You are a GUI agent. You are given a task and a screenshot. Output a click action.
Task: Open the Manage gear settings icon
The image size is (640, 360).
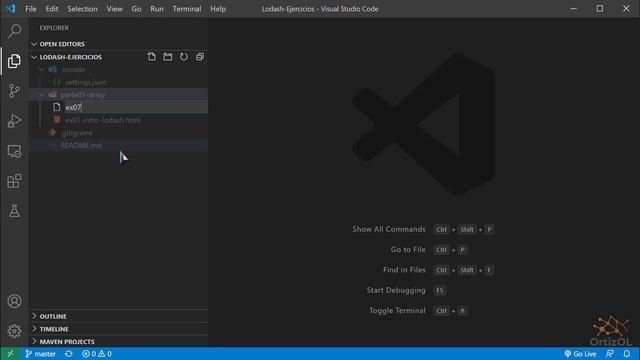14,331
